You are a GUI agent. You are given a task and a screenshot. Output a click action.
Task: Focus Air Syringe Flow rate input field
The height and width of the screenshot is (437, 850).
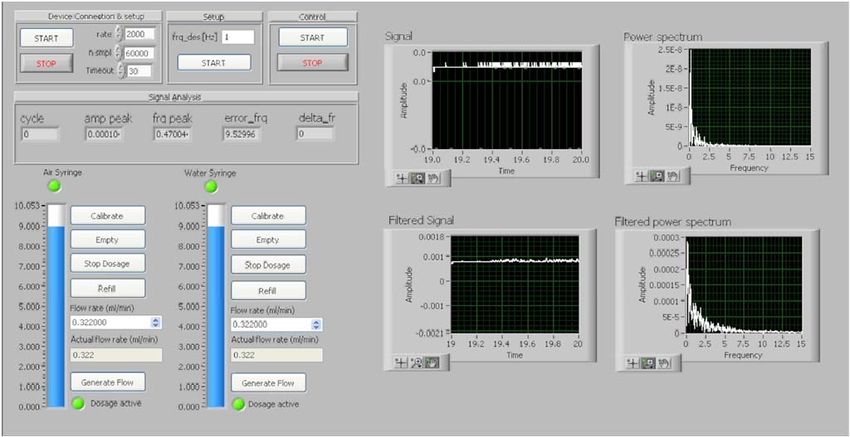pos(111,322)
